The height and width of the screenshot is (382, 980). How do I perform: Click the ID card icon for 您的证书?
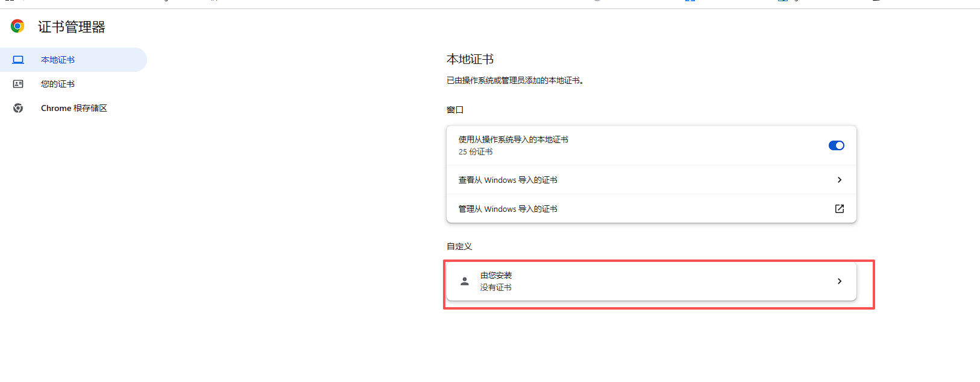pos(18,84)
